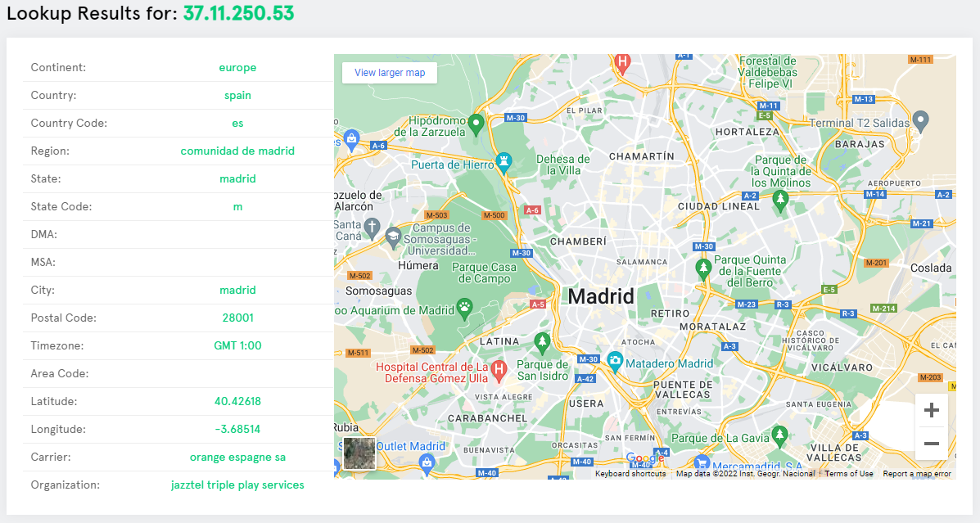Viewport: 980px width, 523px height.
Task: Click the MORATALAZ district label
Action: 713,327
